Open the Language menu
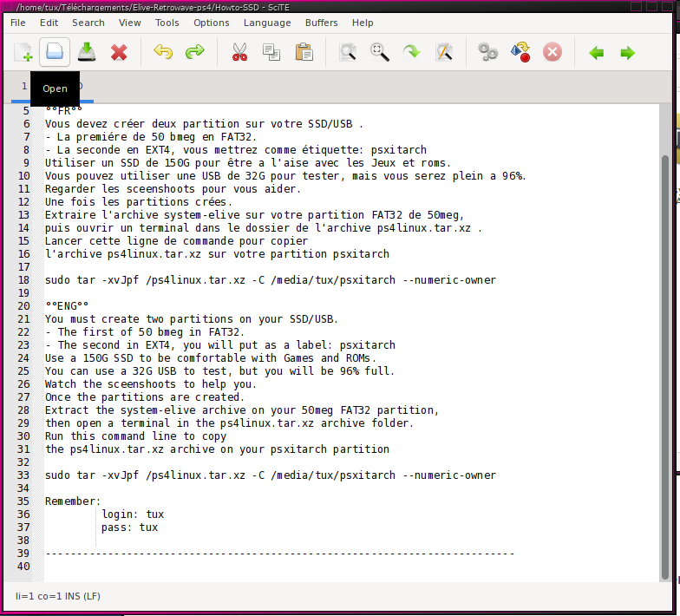The width and height of the screenshot is (680, 616). point(267,23)
